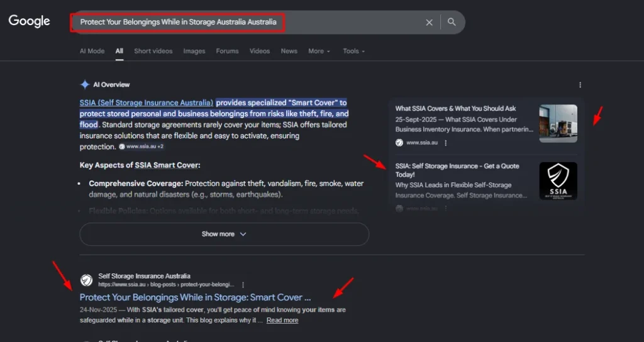Click the SSIA Smart Cover dotted term
644x342 pixels.
point(166,165)
